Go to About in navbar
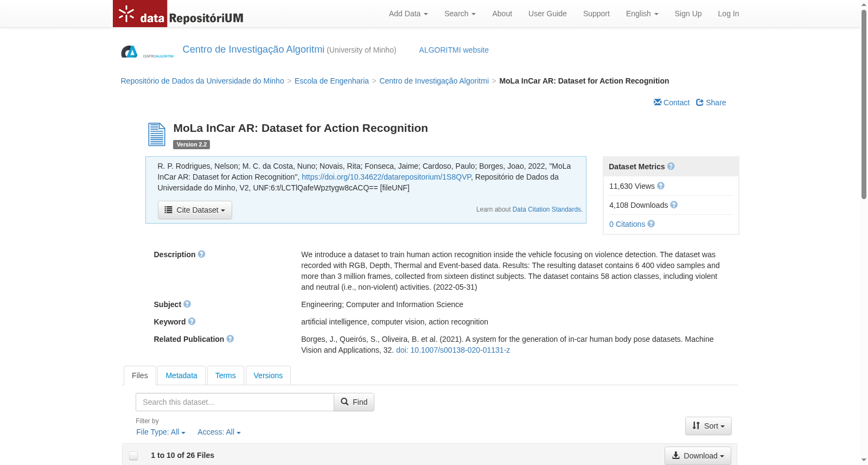Viewport: 868px width, 465px height. [x=502, y=14]
